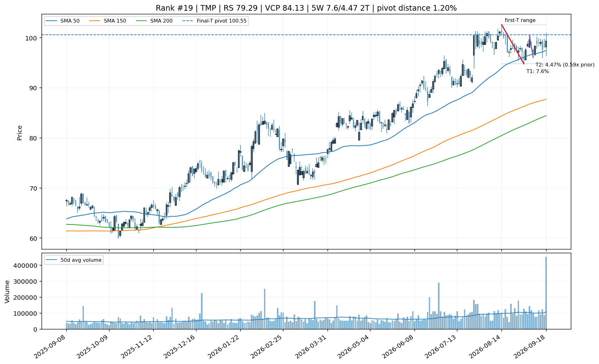Click the red T1 contraction trend line

[513, 44]
